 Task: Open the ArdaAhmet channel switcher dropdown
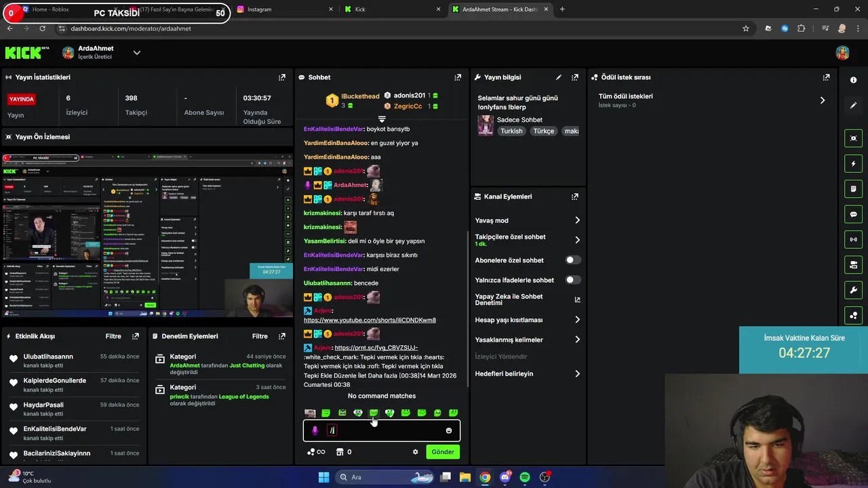(136, 53)
